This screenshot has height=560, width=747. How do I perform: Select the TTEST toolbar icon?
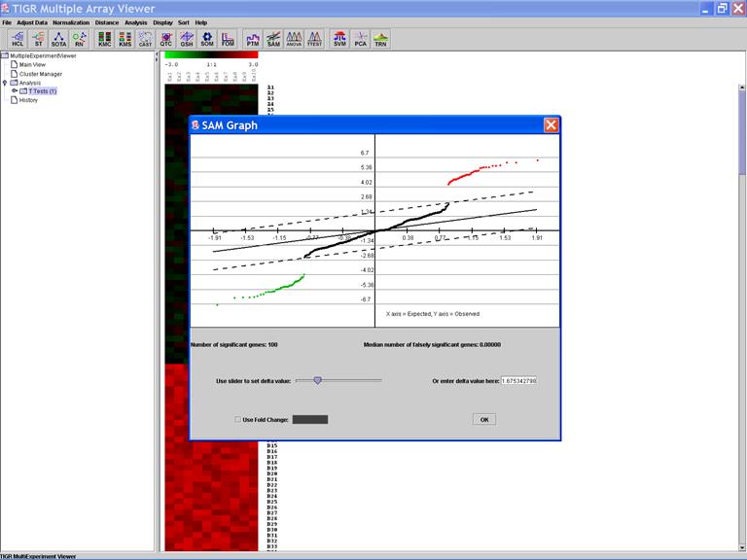[x=314, y=40]
